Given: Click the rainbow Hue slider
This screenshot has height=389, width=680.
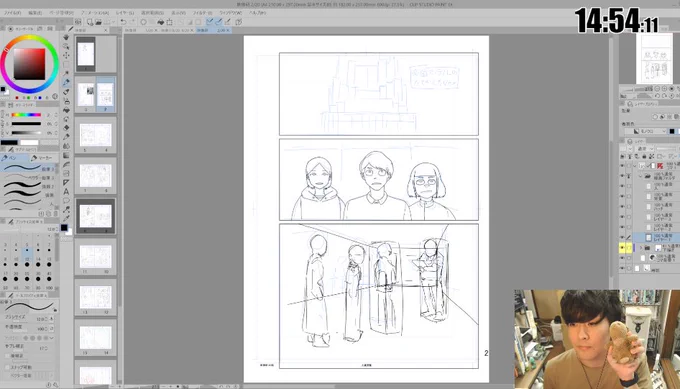Looking at the screenshot, I should (26, 115).
